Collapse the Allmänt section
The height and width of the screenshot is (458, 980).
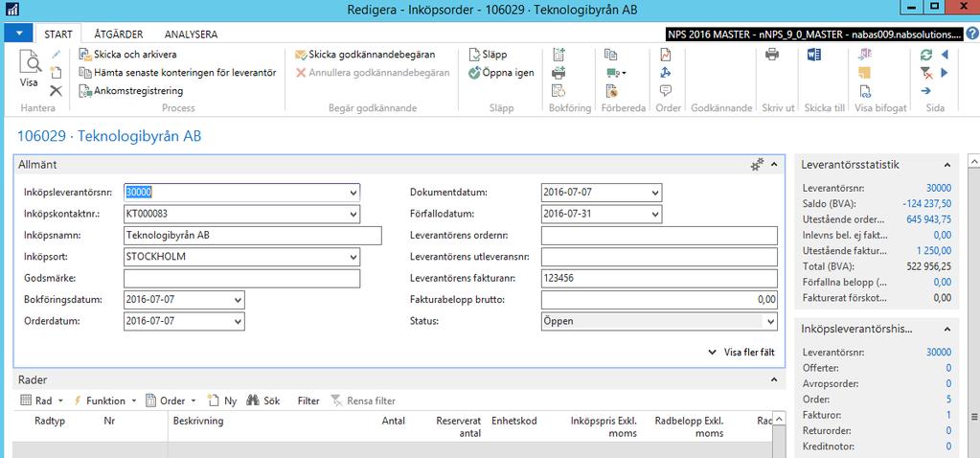pos(774,165)
